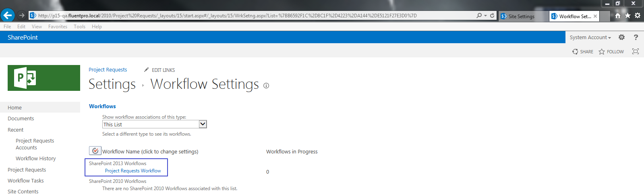Open the View menu
The width and height of the screenshot is (644, 195).
37,27
